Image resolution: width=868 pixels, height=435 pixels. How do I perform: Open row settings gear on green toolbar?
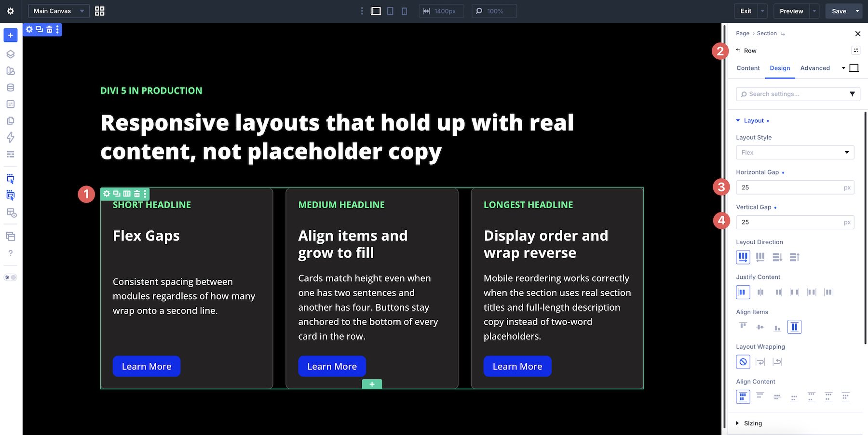107,194
